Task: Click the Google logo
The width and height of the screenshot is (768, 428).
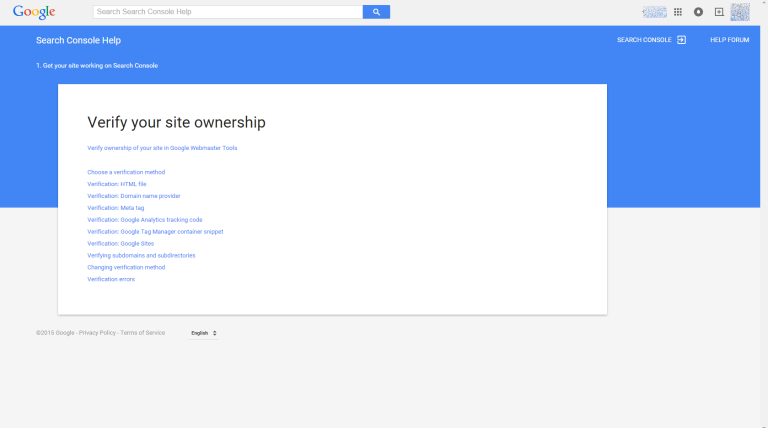Action: tap(34, 12)
